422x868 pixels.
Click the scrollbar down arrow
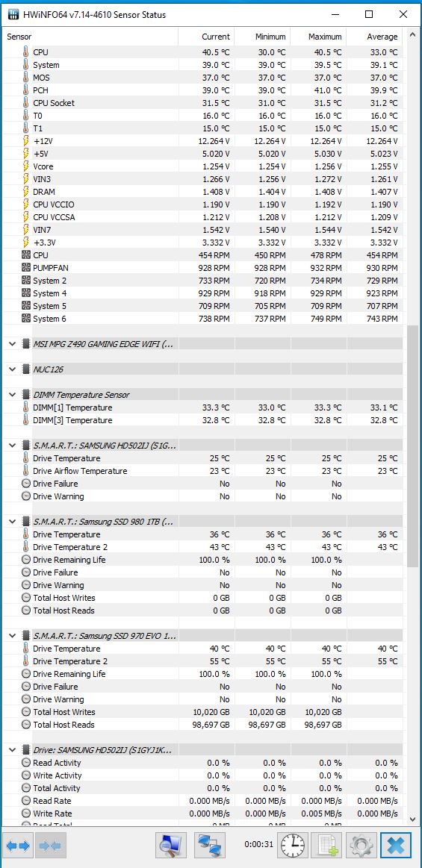tap(412, 819)
